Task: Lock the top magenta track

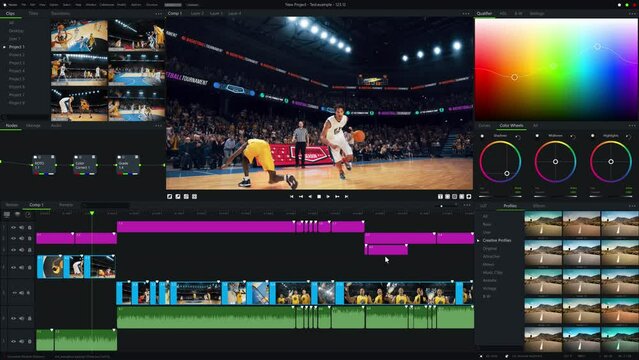Action: (x=29, y=227)
